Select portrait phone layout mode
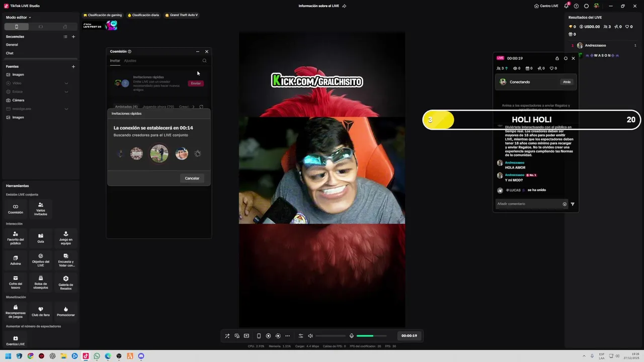 16,27
